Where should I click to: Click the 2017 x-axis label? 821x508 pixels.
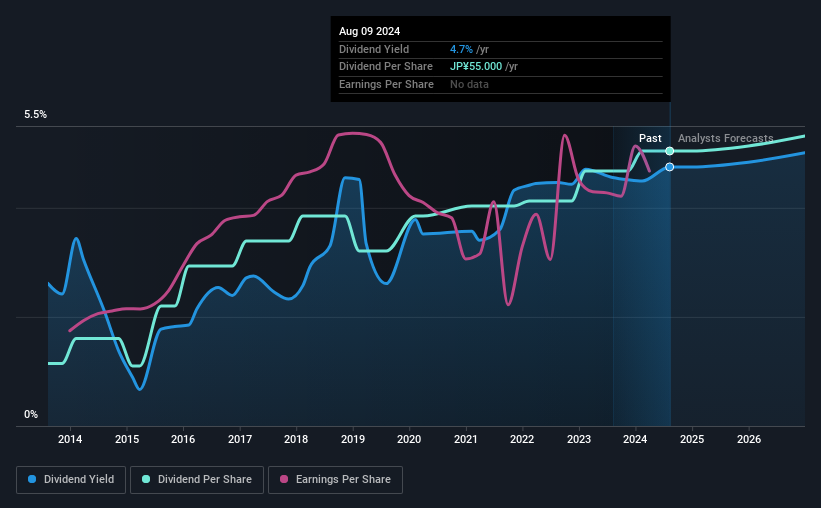(240, 439)
